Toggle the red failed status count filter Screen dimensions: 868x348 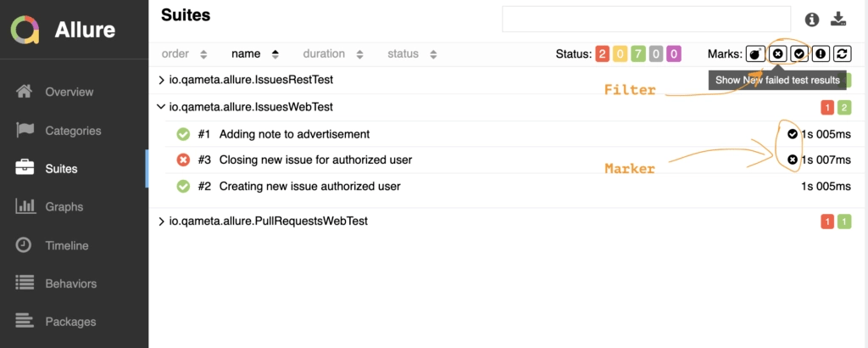point(603,54)
